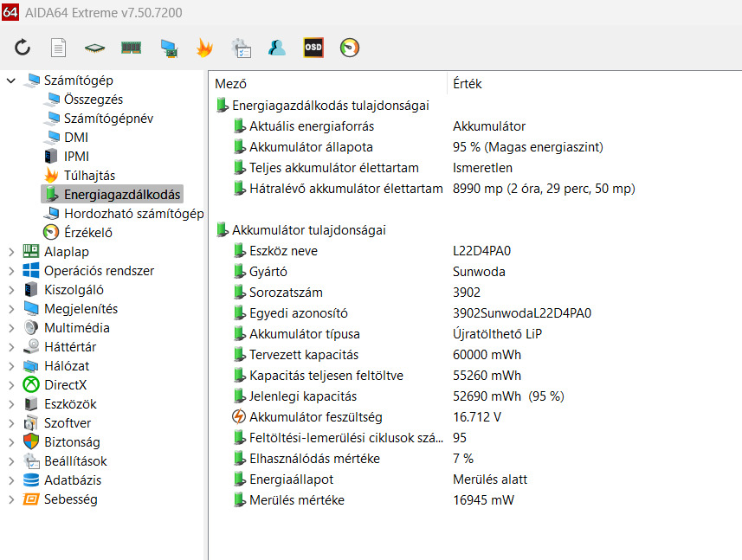Screen dimensions: 742x560
Task: Open the Report document icon in toolbar
Action: [x=58, y=48]
